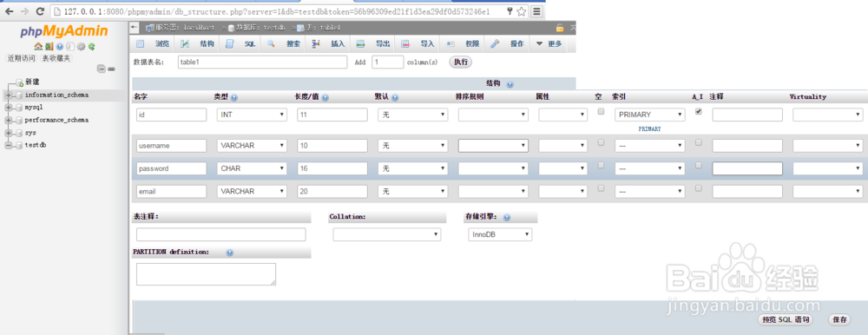Open navigation panel settings gear icon
868x335 pixels.
point(82,47)
